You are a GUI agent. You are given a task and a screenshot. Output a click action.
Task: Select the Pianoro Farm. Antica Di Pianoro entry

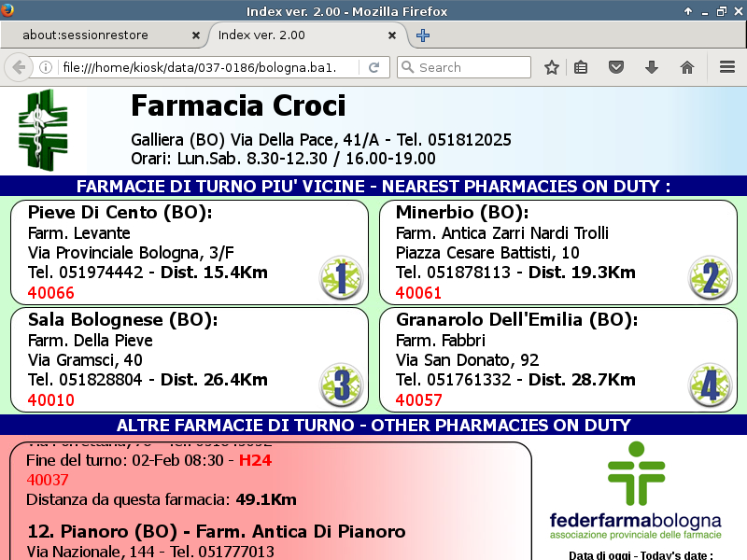(217, 532)
